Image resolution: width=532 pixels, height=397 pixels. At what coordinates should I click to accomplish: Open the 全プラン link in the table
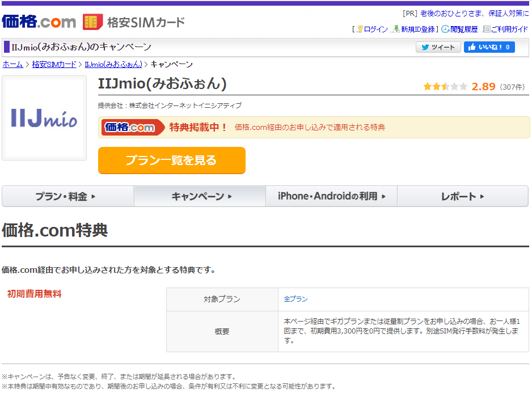click(x=295, y=299)
